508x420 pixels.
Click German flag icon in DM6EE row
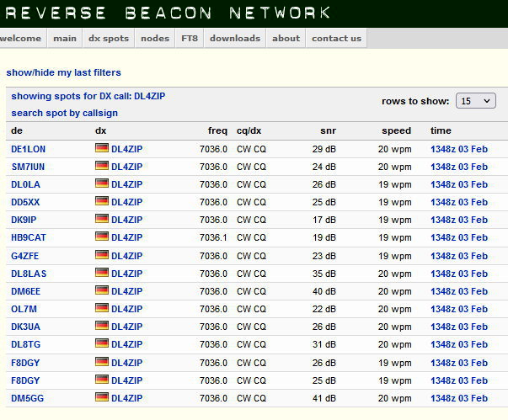tap(102, 290)
